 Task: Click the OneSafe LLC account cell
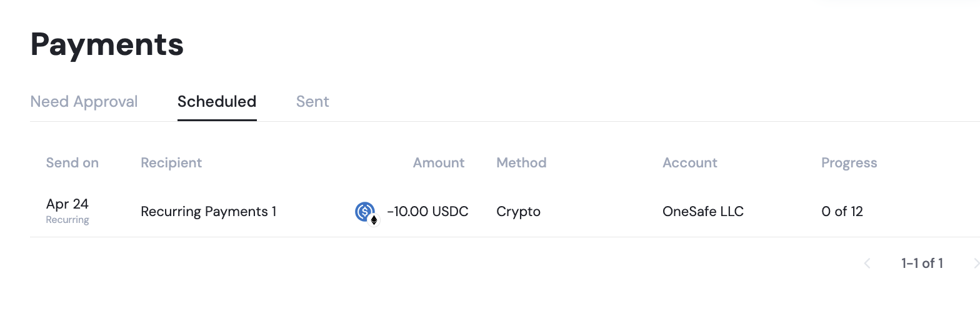(x=703, y=212)
